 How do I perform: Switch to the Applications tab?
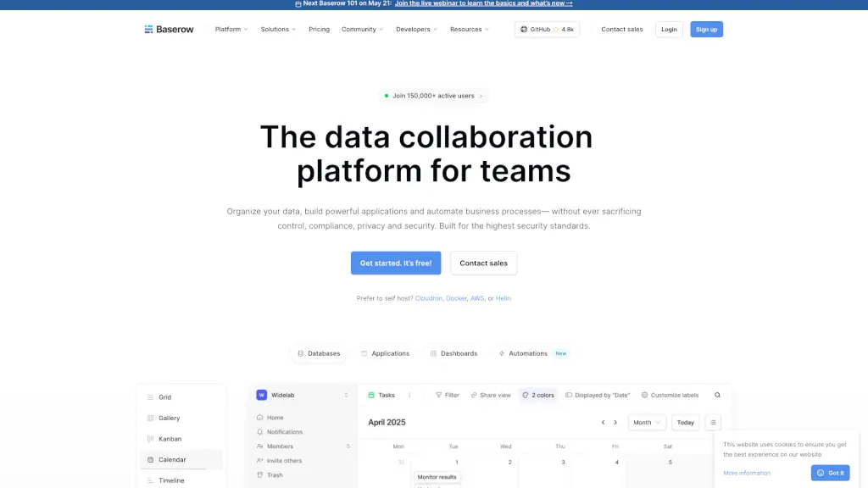[x=386, y=353]
